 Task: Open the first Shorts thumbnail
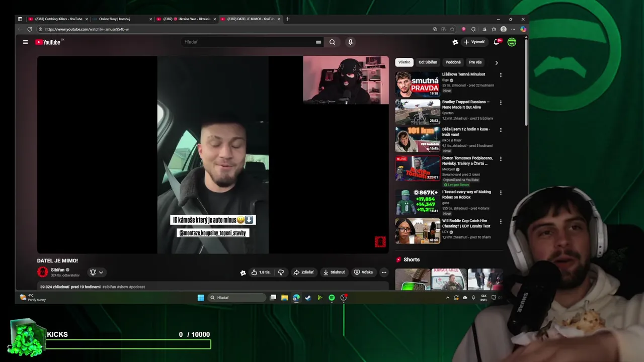tap(413, 280)
